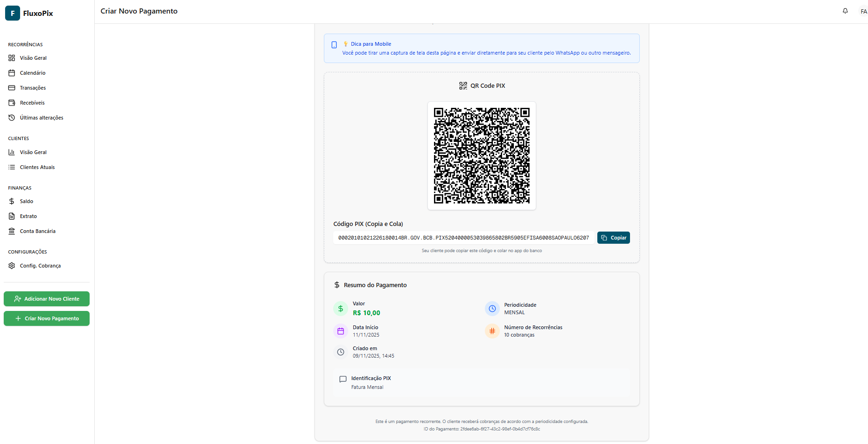
Task: Click the bank icon for Conta Bancária
Action: 12,231
